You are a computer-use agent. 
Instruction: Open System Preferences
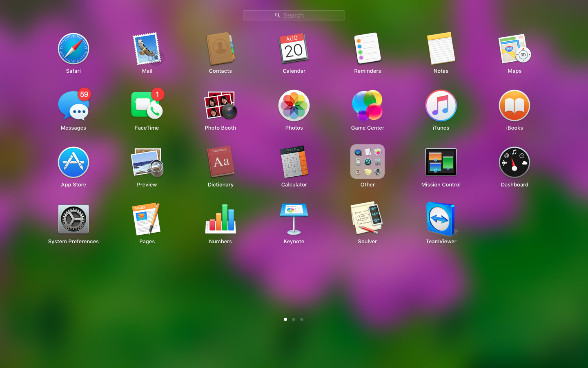[73, 219]
